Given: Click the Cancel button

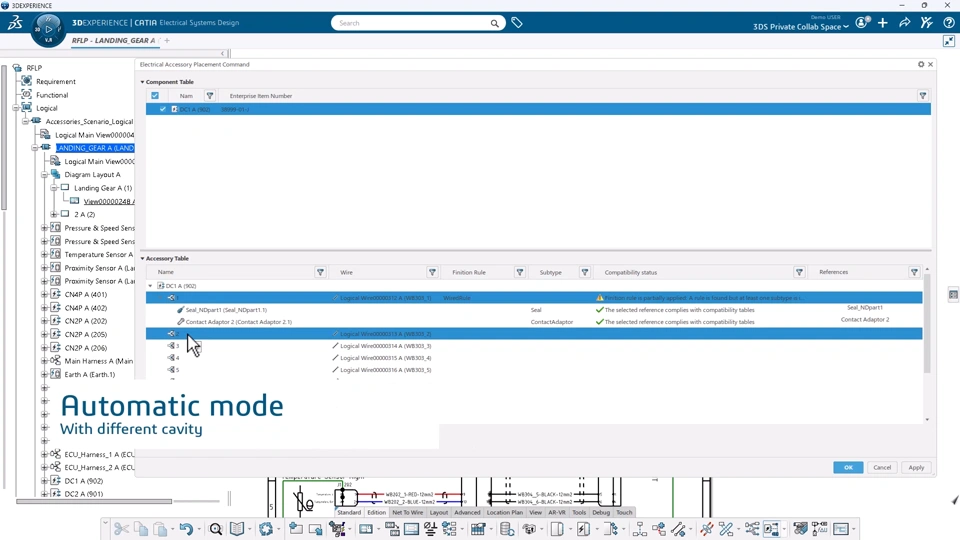Looking at the screenshot, I should pyautogui.click(x=882, y=467).
